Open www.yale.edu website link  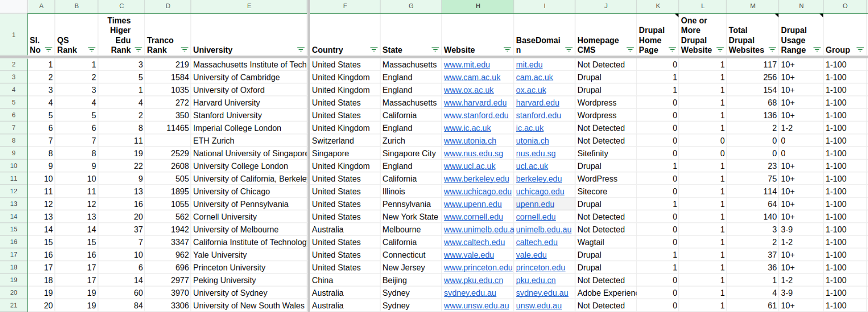tap(469, 255)
